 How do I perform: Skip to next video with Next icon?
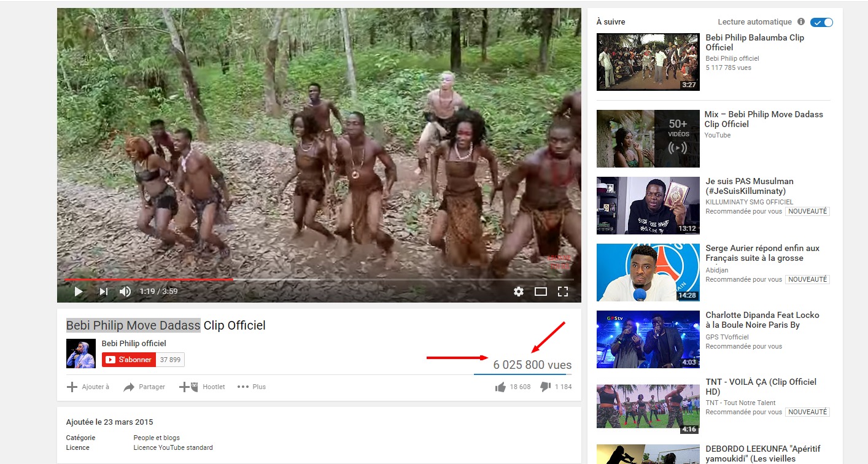(103, 292)
